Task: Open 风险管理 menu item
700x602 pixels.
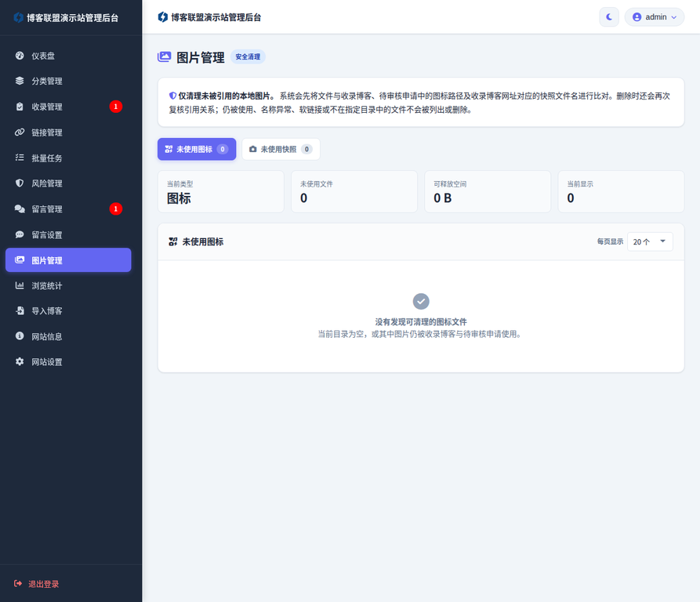Action: [x=68, y=183]
